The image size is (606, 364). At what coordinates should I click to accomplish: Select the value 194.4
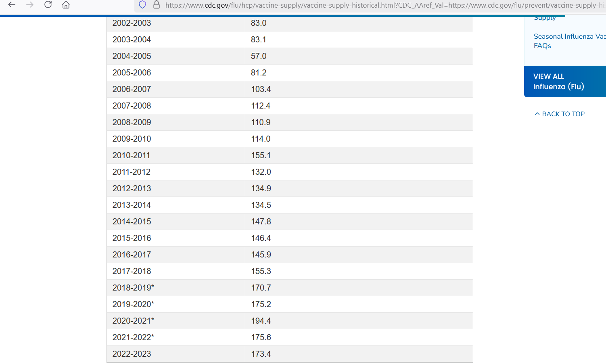pos(261,321)
